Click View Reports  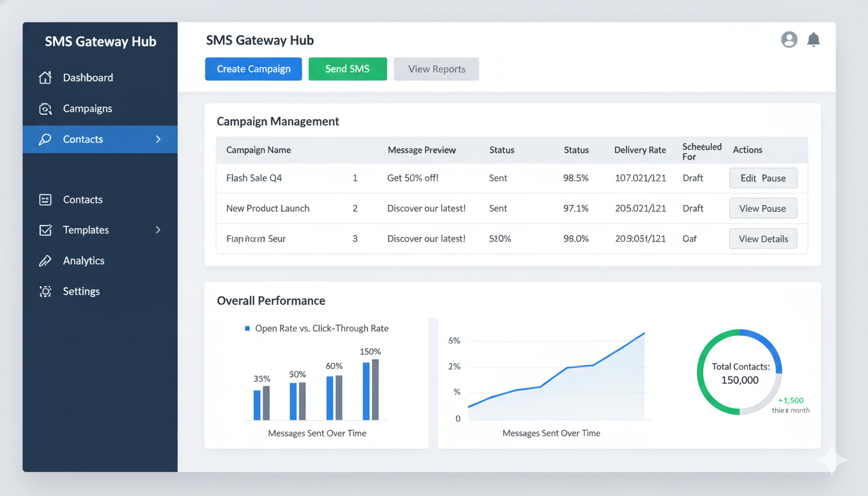436,68
